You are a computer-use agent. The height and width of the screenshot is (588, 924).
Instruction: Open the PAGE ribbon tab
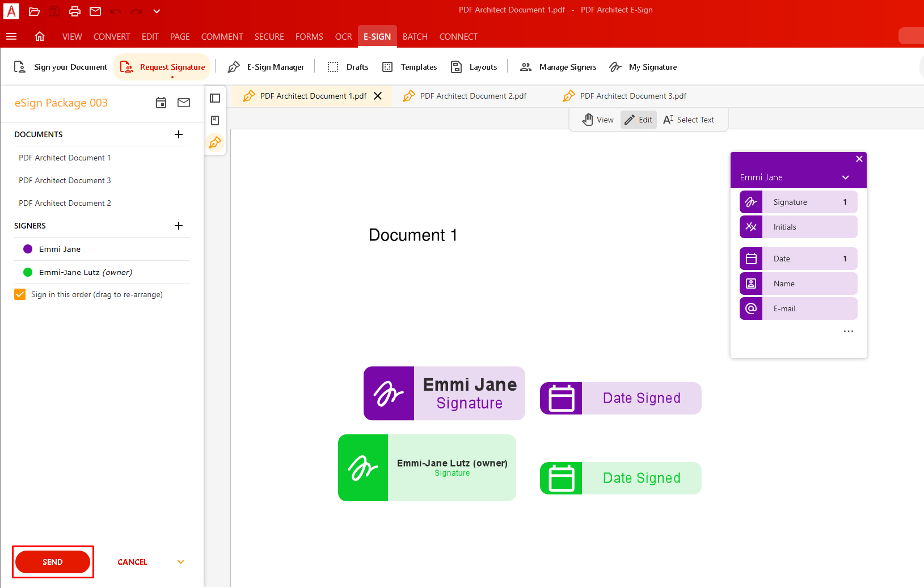pyautogui.click(x=180, y=36)
